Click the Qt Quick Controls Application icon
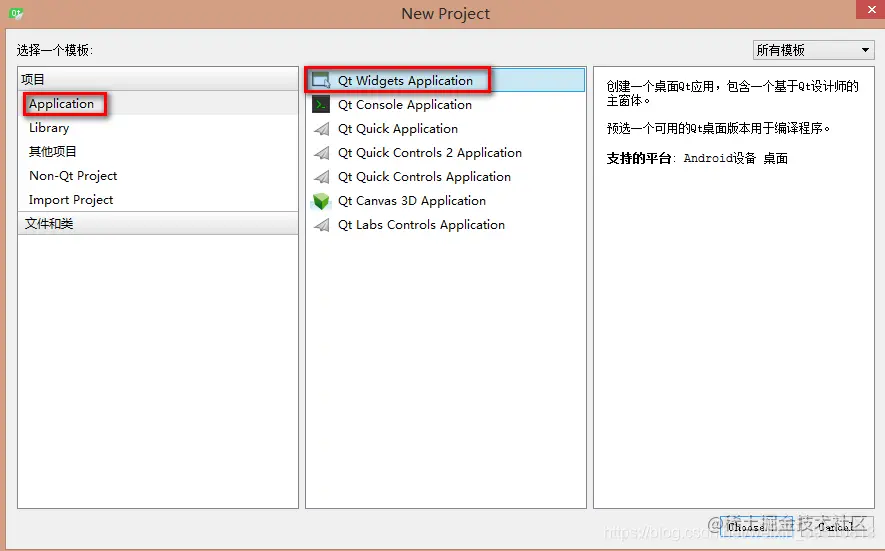Image resolution: width=885 pixels, height=551 pixels. click(x=321, y=177)
